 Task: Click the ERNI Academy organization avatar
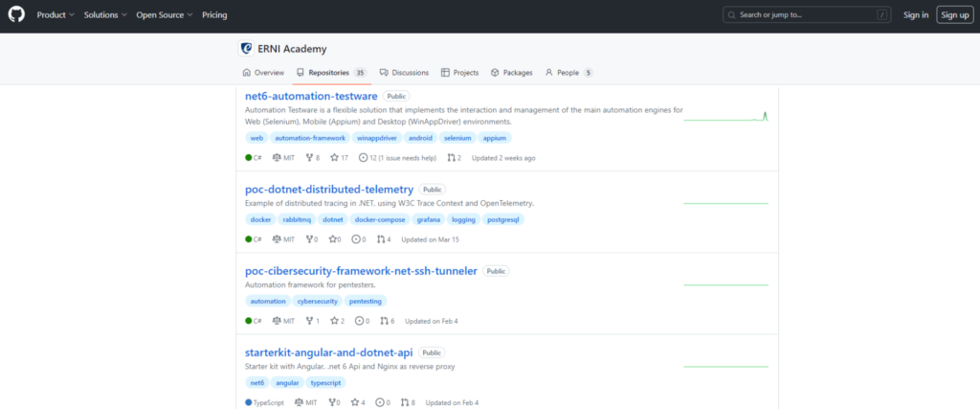246,49
